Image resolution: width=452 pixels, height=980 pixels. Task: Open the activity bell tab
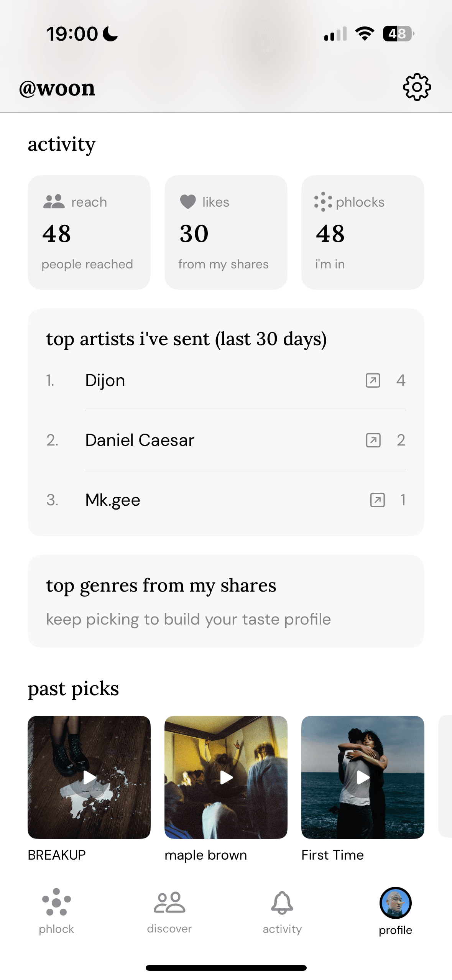[282, 911]
